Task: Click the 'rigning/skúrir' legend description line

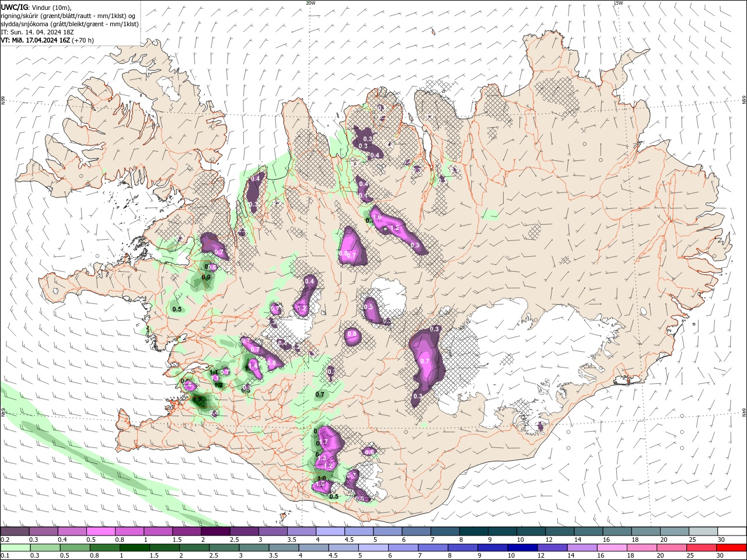Action: pos(68,15)
